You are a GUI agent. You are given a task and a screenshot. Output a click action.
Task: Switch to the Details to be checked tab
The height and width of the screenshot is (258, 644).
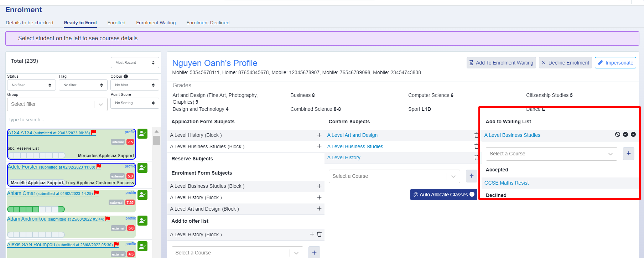pos(30,22)
